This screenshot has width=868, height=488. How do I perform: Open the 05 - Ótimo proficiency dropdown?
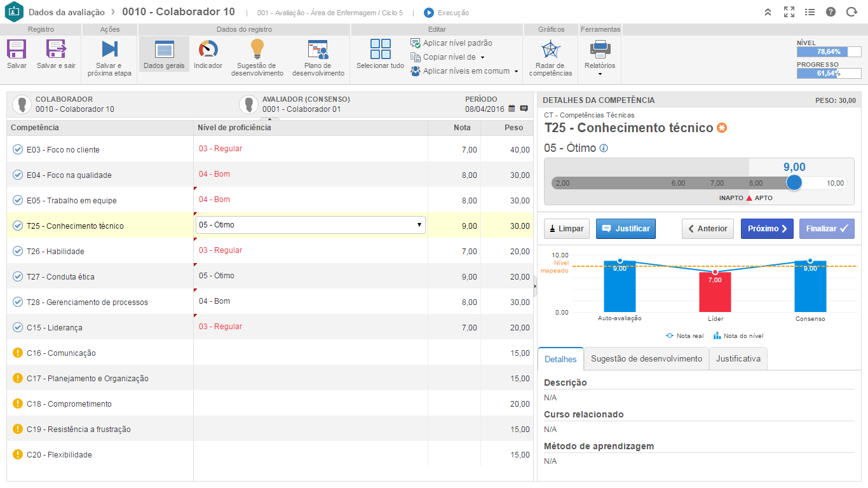tap(310, 225)
